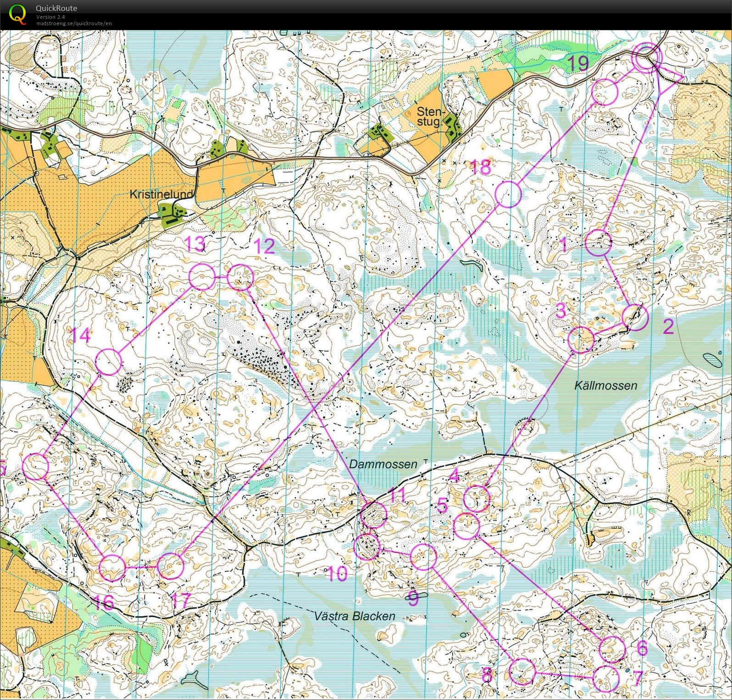Pick the circle of control 8

[x=522, y=671]
